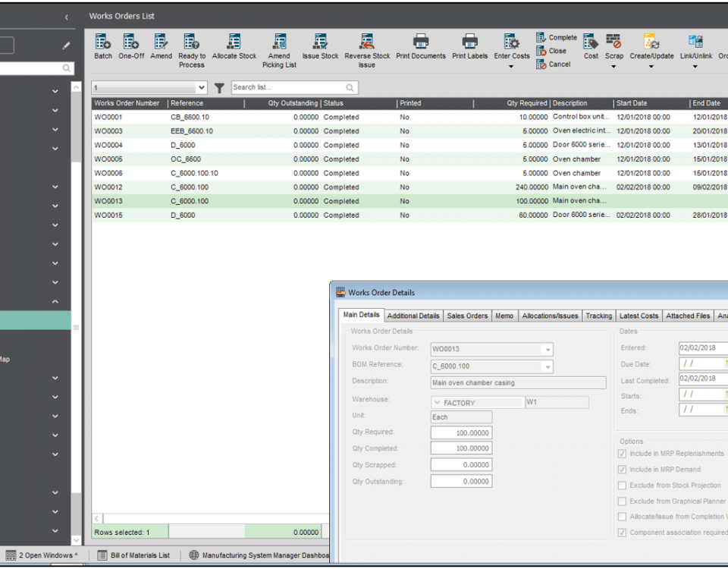Click the list's horizontal scroll left arrow

(96, 518)
